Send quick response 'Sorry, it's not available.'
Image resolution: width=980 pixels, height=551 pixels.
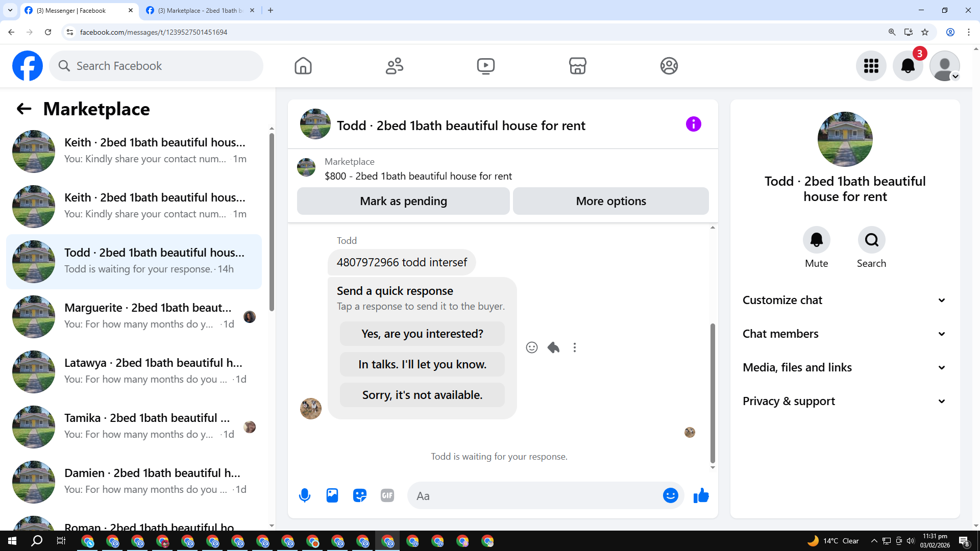(422, 395)
